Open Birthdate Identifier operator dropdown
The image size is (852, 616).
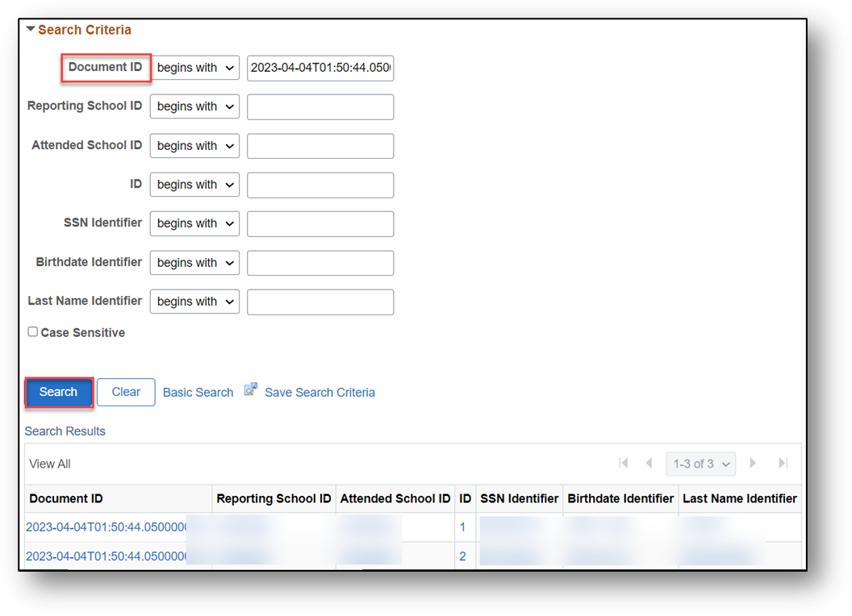click(x=194, y=263)
